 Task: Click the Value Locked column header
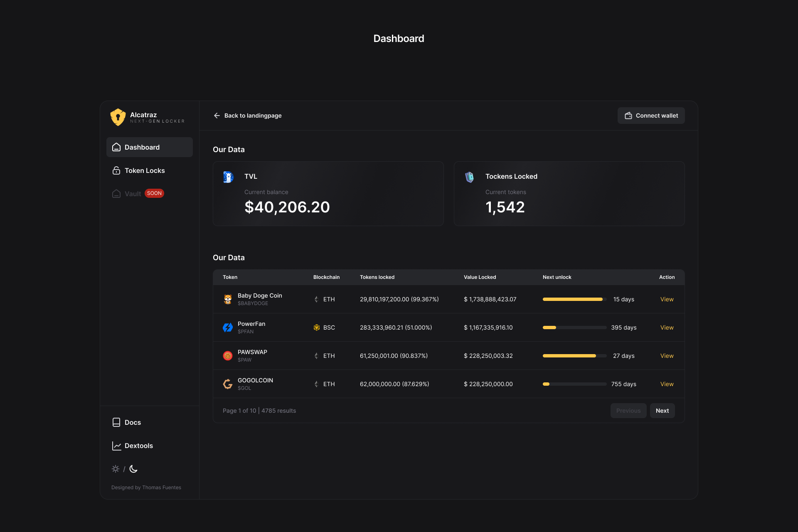pos(480,277)
